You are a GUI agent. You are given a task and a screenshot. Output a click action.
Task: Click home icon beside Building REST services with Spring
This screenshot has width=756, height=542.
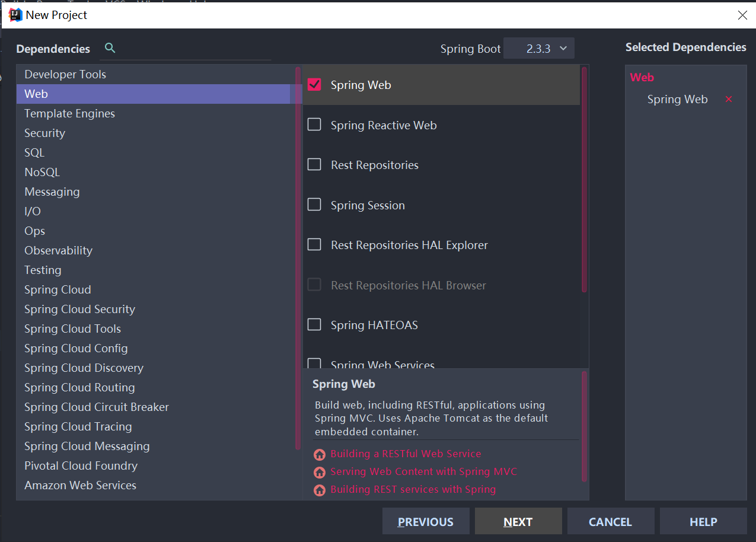coord(320,490)
